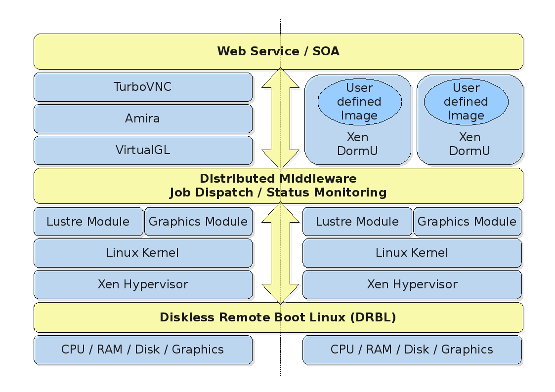This screenshot has height=392, width=555.
Task: Select the left Linux Kernel block
Action: coord(143,253)
